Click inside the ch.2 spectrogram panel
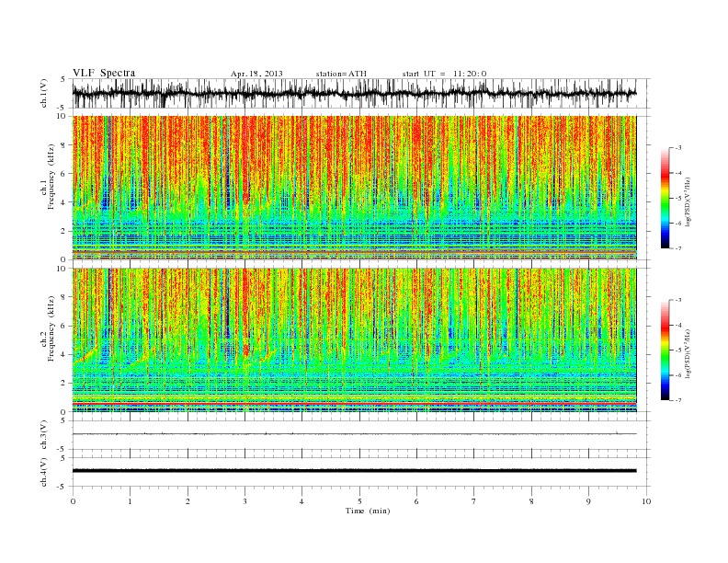 point(354,340)
